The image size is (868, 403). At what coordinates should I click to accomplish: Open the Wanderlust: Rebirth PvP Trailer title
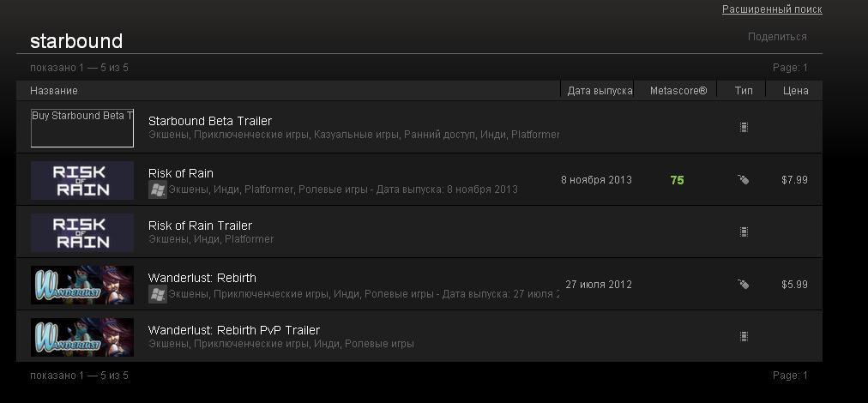(233, 330)
